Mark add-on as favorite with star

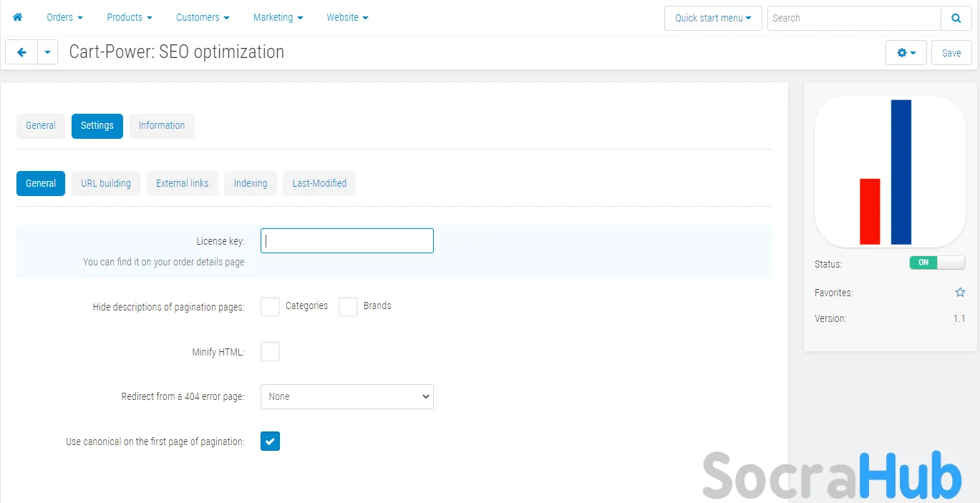coord(960,293)
